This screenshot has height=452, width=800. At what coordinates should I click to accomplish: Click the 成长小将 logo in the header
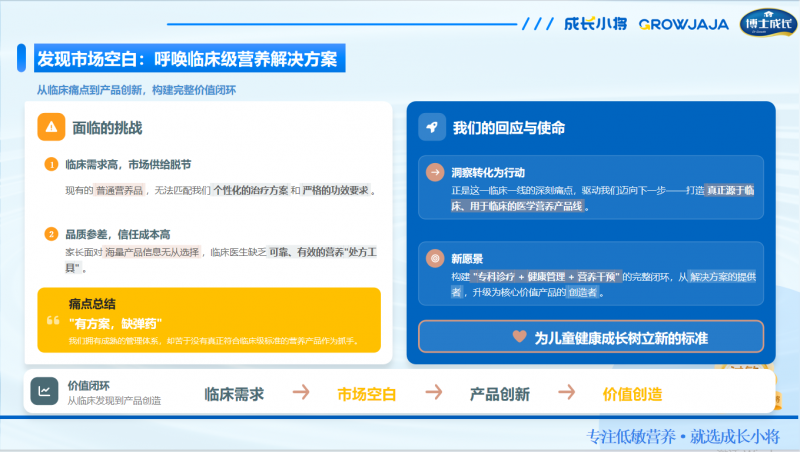[x=595, y=23]
